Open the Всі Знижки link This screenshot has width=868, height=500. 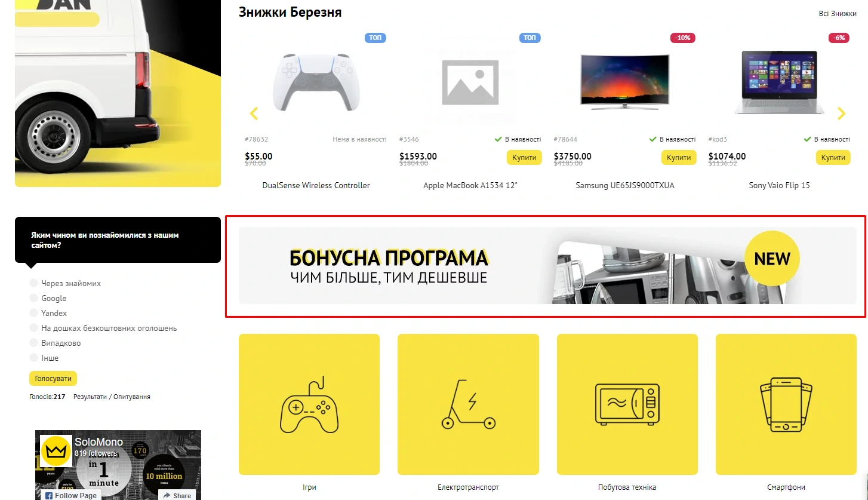838,13
